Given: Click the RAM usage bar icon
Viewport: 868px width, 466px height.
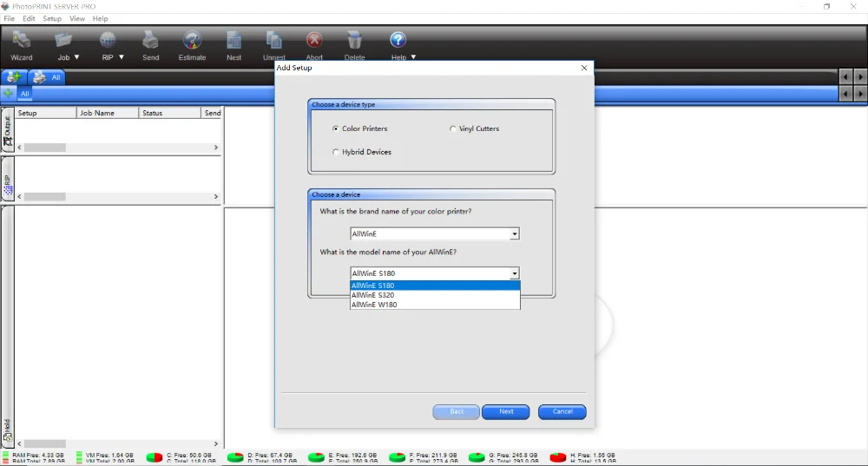Looking at the screenshot, I should [x=5, y=457].
